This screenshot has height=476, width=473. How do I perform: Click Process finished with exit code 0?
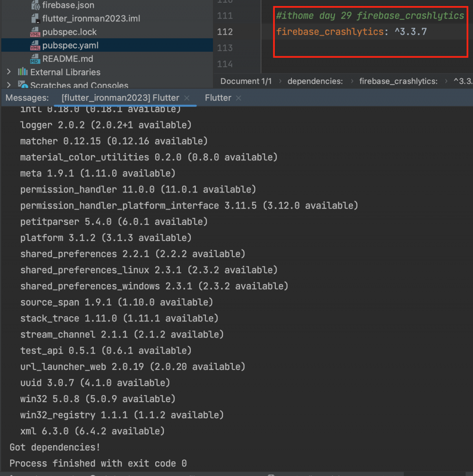point(98,463)
